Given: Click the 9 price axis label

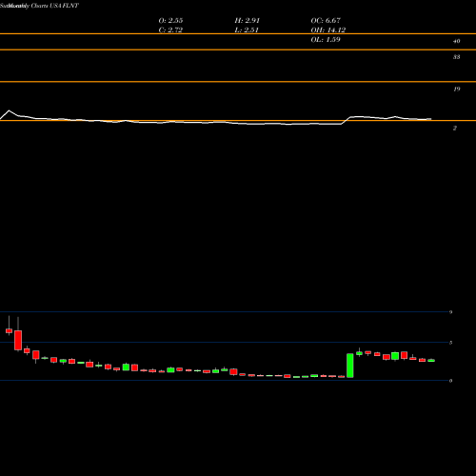Looking at the screenshot, I should (450, 312).
